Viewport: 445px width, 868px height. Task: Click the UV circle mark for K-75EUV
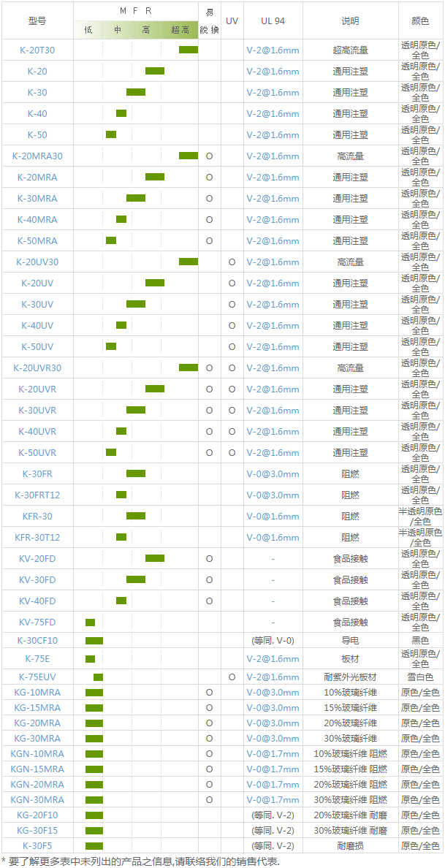pyautogui.click(x=232, y=677)
